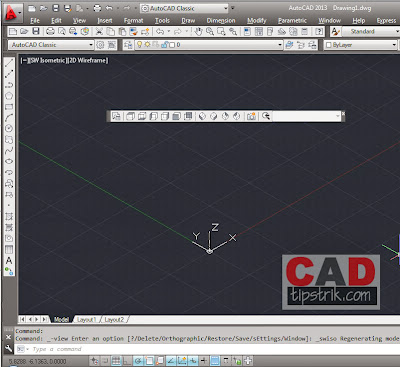Select the Rectangle draw tool

coord(9,107)
